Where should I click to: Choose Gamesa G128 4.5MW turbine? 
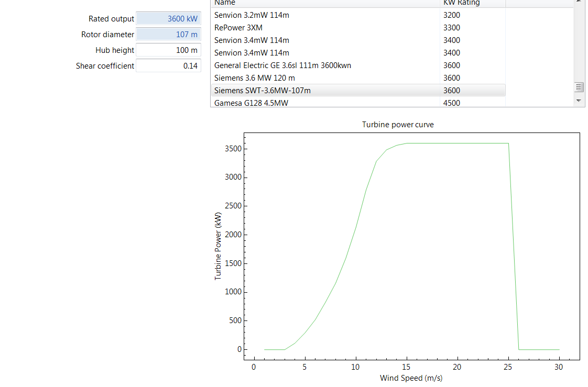pos(251,103)
